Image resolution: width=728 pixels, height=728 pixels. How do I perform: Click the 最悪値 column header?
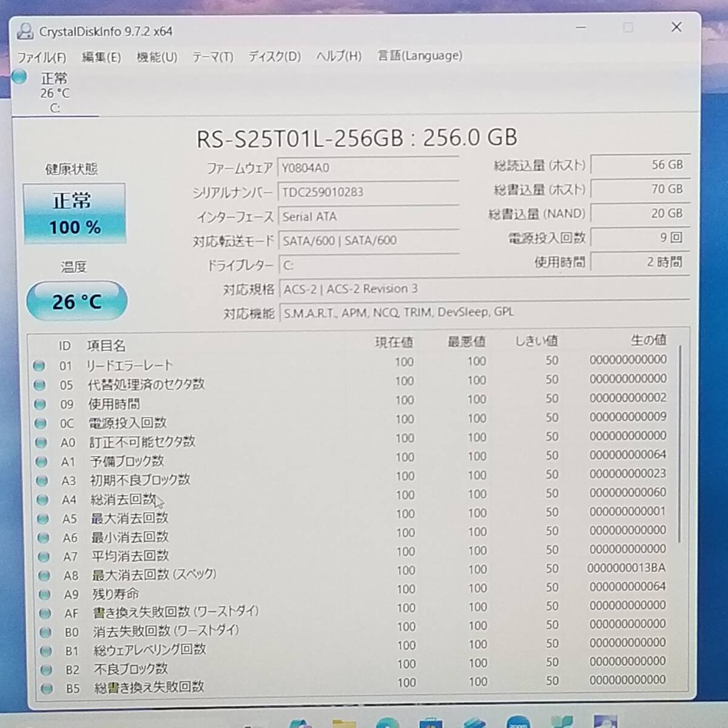coord(466,342)
